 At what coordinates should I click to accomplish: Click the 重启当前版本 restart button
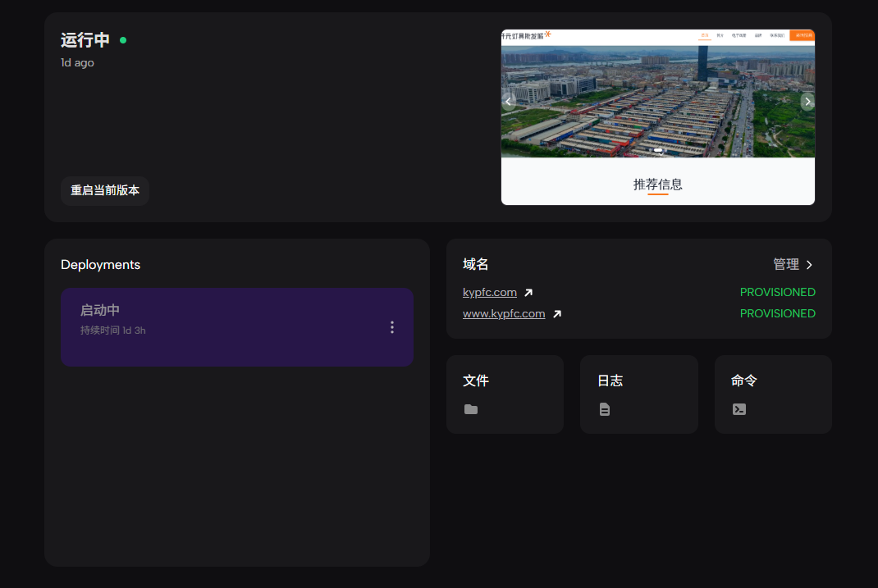pyautogui.click(x=105, y=190)
